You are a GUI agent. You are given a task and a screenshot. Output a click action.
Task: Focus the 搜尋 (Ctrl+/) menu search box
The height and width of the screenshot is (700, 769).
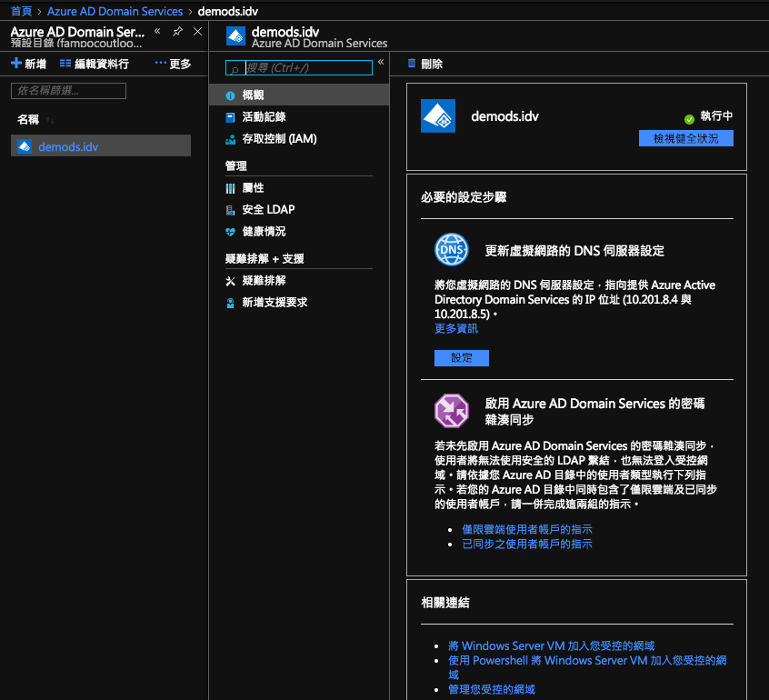tap(299, 67)
